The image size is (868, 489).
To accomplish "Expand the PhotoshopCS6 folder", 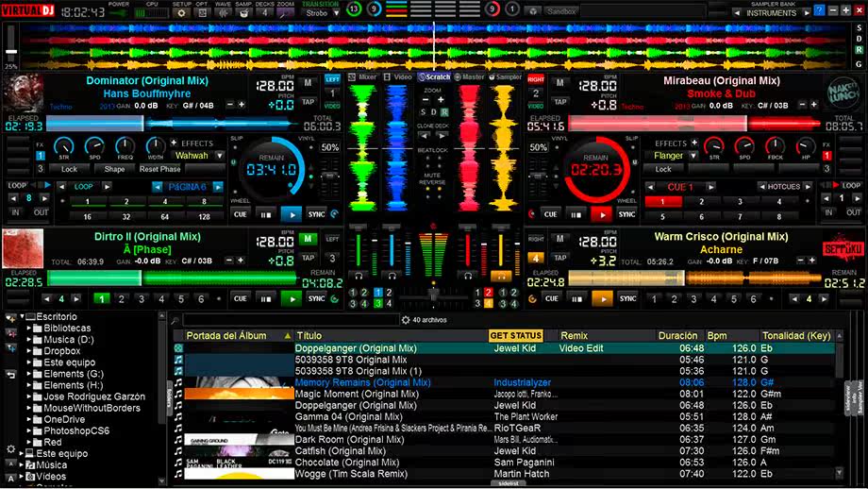I will click(29, 430).
